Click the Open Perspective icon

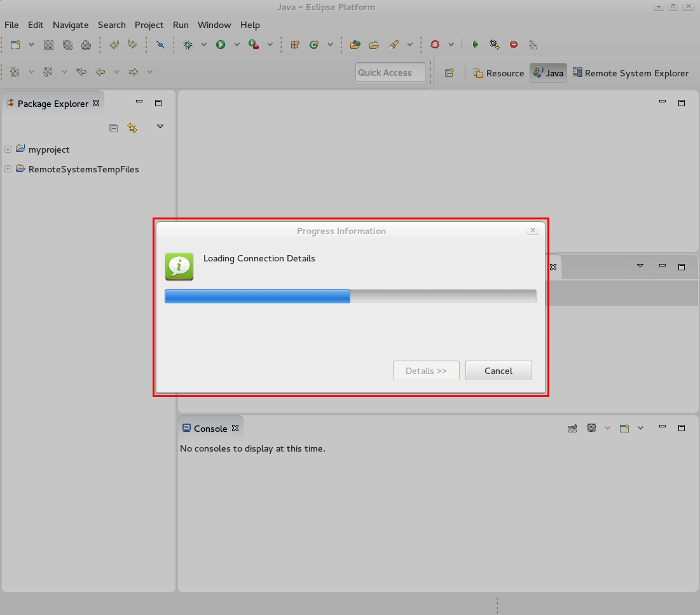click(450, 73)
